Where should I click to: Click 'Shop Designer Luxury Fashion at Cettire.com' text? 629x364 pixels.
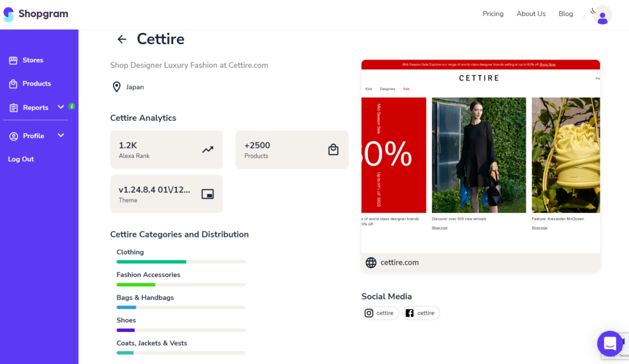189,65
